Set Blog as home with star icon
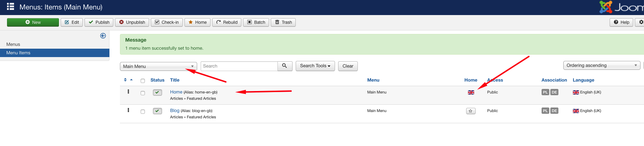Screen dimensions: 644x146 (x=471, y=111)
